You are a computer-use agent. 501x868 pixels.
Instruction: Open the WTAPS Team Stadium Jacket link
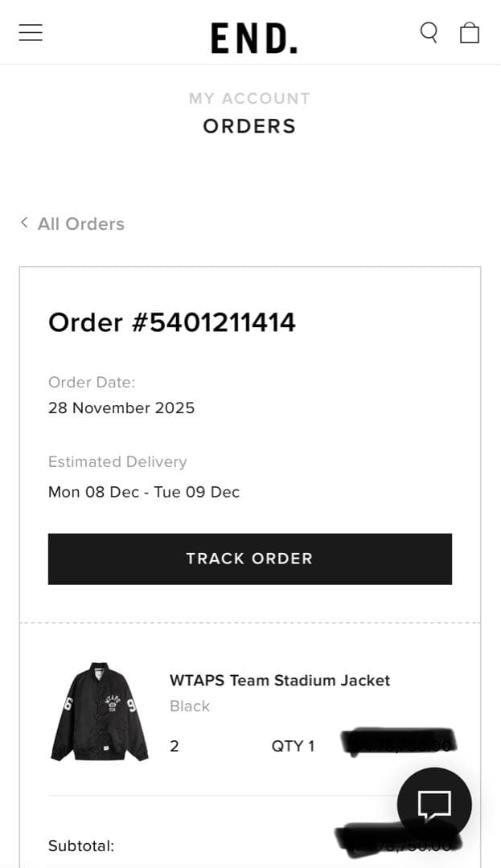click(280, 680)
